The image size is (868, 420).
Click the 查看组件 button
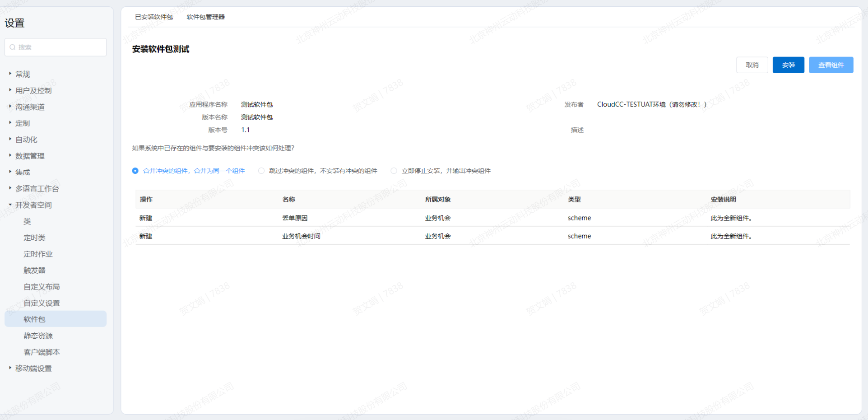coord(831,65)
